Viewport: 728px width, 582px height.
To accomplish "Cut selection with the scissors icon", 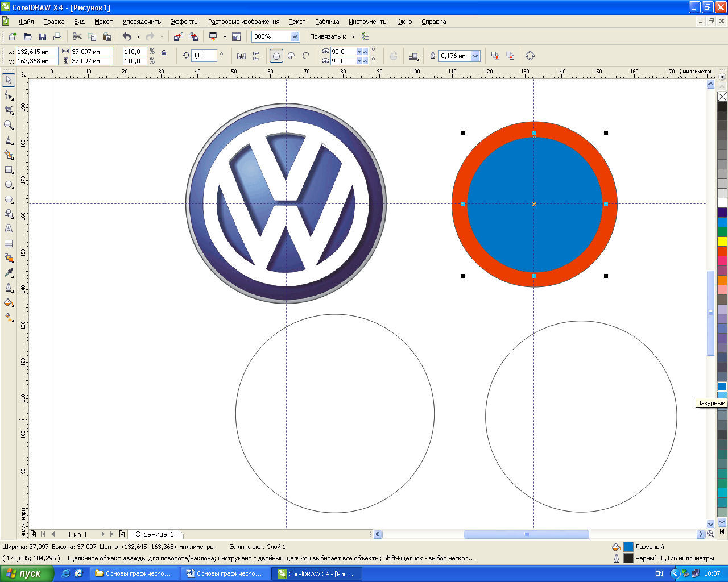I will [x=77, y=36].
